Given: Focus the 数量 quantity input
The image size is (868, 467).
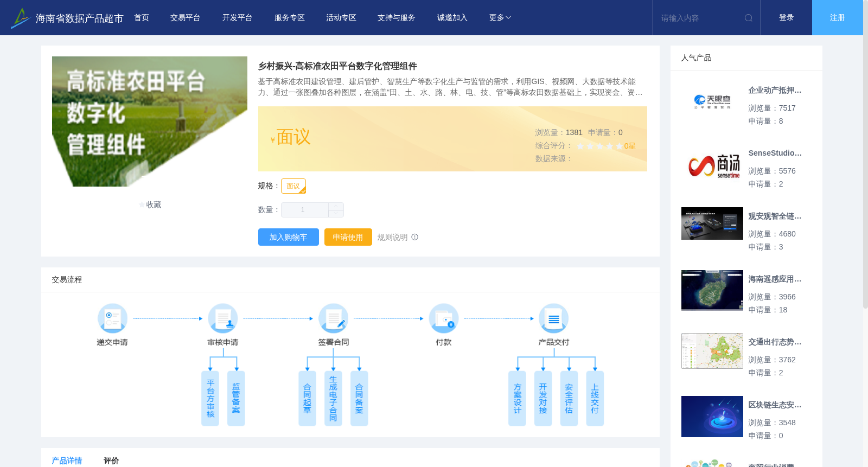Looking at the screenshot, I should click(305, 210).
